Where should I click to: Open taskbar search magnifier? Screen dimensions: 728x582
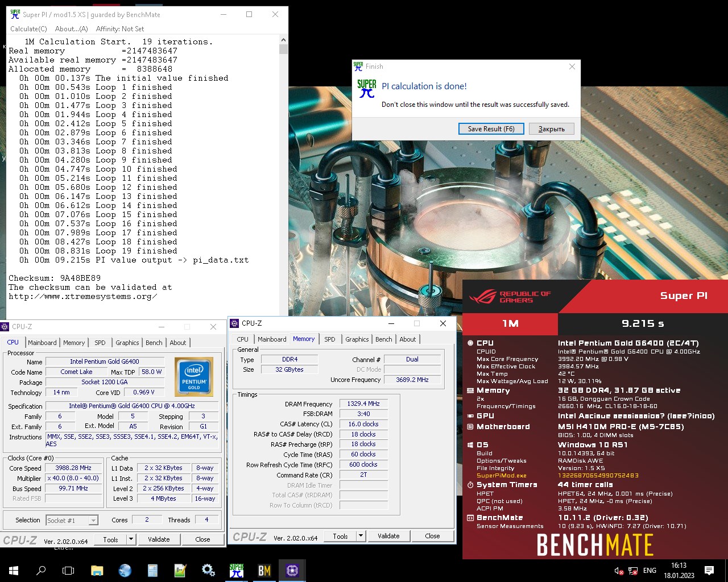click(x=41, y=570)
